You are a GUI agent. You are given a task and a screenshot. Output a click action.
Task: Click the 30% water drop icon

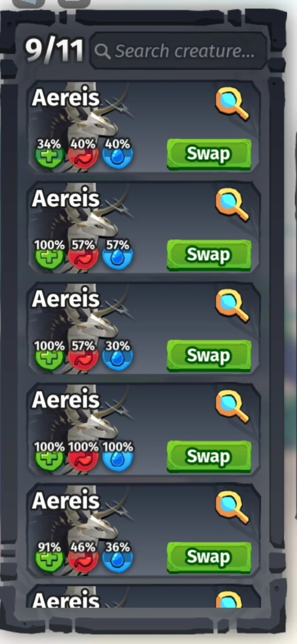coord(118,358)
